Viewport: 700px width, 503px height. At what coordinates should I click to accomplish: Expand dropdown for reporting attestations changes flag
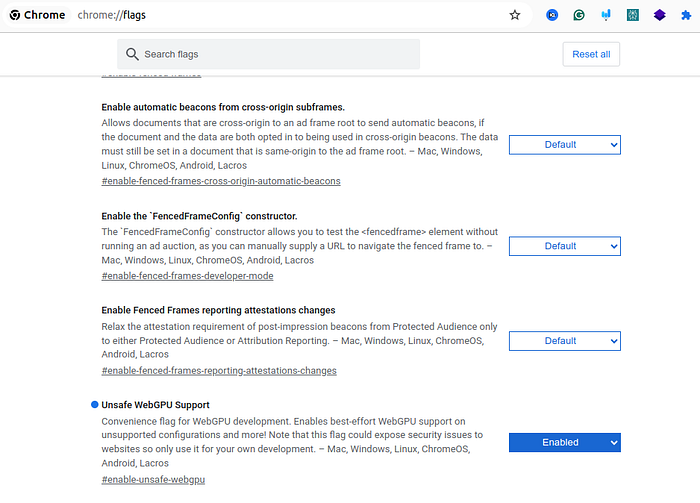tap(564, 341)
